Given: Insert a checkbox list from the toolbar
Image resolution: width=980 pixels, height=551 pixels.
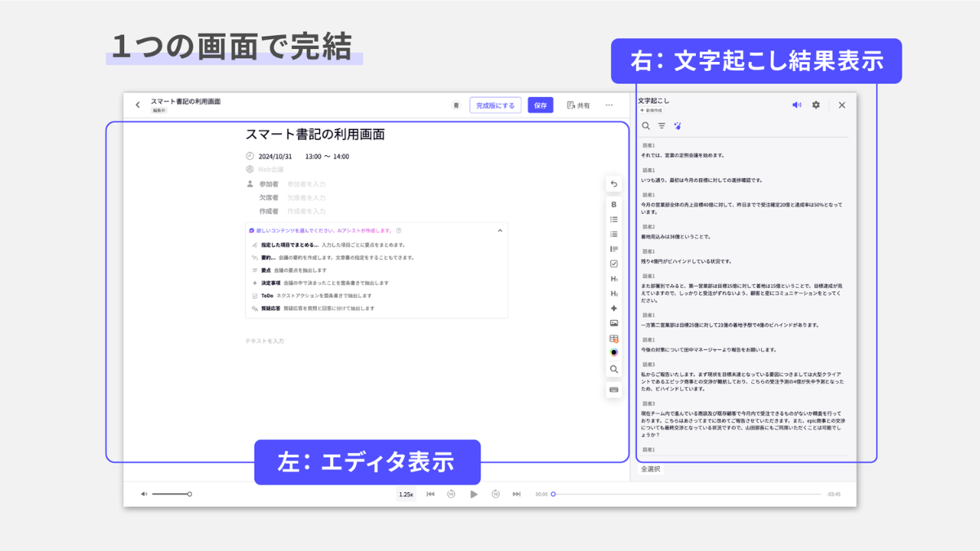Looking at the screenshot, I should pos(614,264).
